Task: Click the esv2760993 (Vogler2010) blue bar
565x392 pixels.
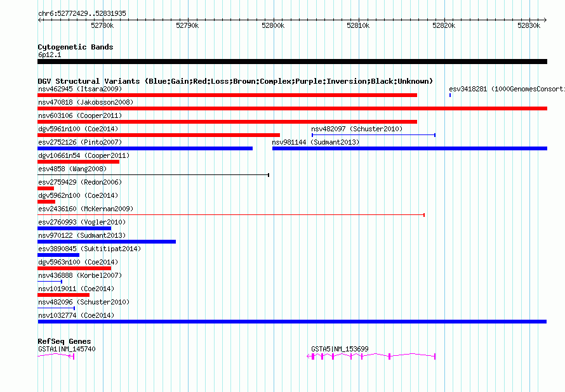Action: [x=74, y=228]
